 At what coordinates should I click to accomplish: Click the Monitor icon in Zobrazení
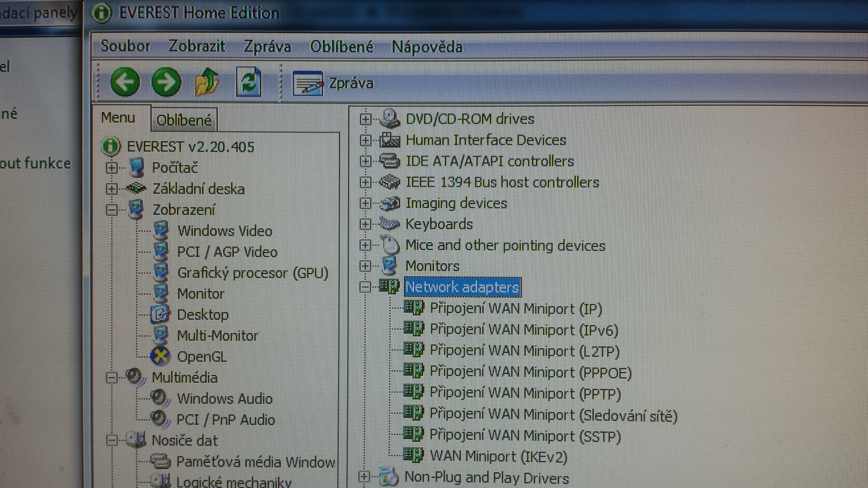[161, 293]
